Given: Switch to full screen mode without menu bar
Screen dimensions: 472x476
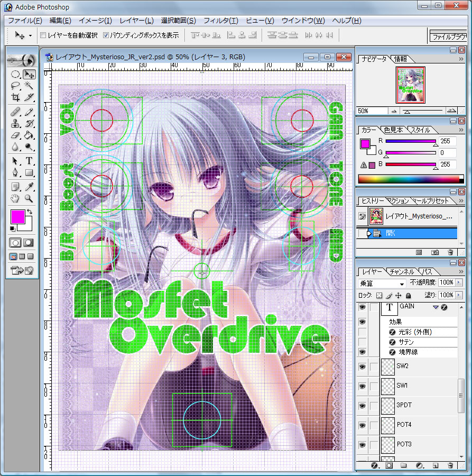Looking at the screenshot, I should (x=30, y=257).
